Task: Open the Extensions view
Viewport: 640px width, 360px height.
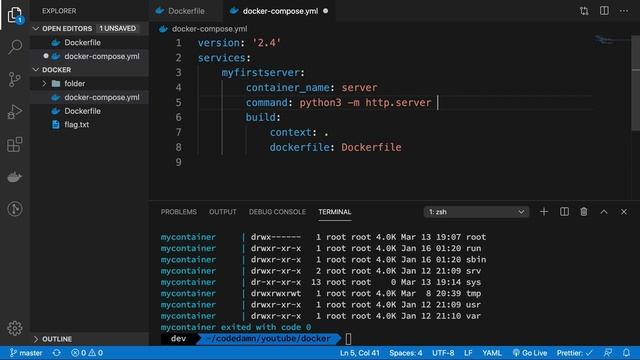Action: [x=15, y=144]
